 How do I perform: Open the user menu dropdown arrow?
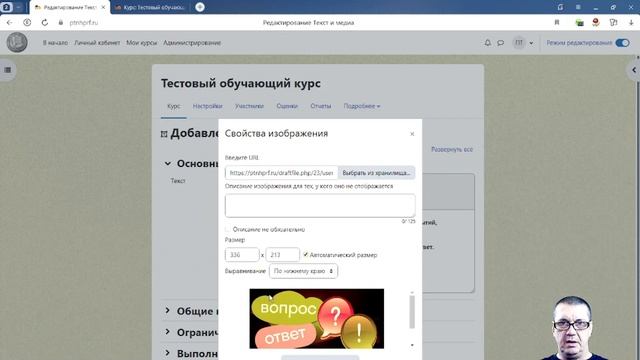[531, 43]
